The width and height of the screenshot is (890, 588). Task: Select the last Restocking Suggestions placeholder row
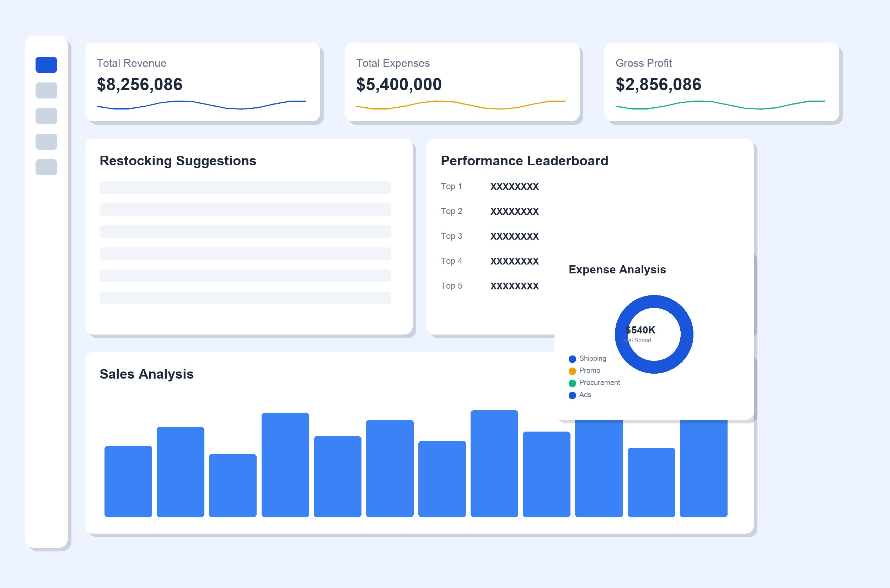245,298
